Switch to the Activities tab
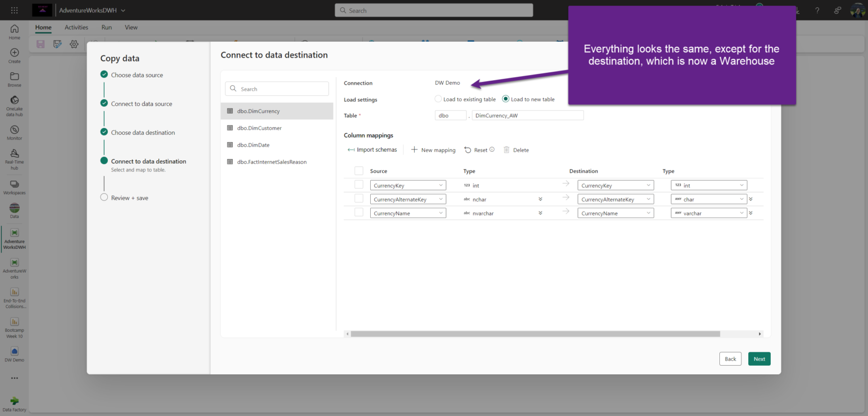The width and height of the screenshot is (868, 416). (x=76, y=27)
